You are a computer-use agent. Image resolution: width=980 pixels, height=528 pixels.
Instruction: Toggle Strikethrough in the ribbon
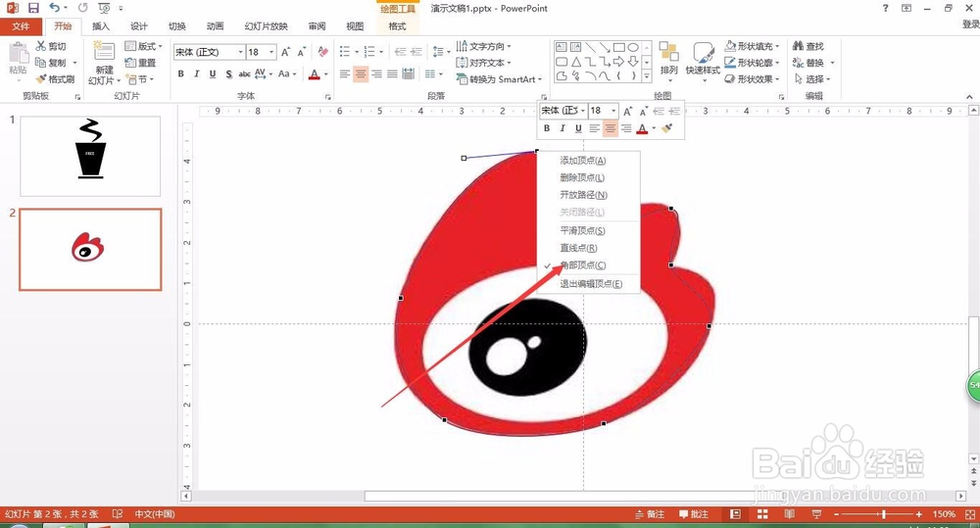coord(244,73)
